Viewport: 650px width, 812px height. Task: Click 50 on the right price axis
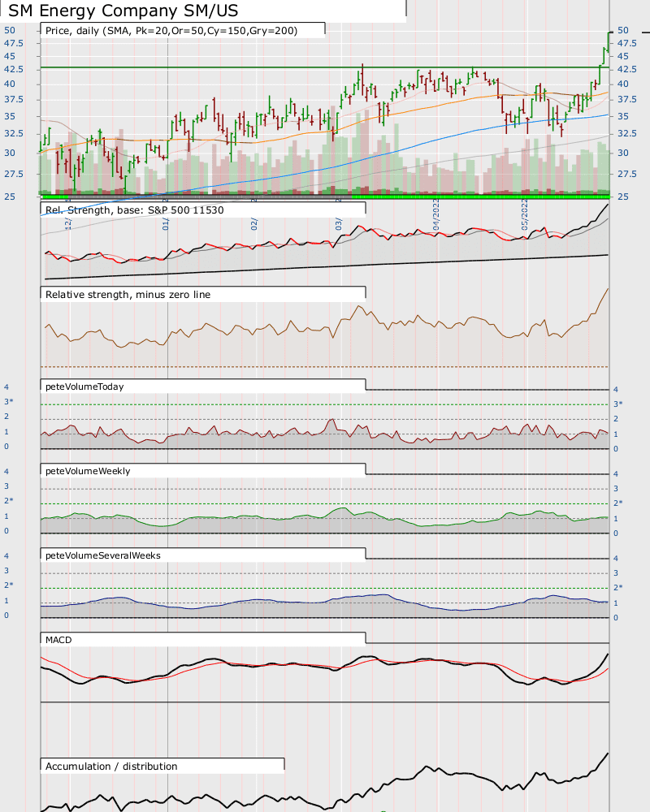click(623, 30)
